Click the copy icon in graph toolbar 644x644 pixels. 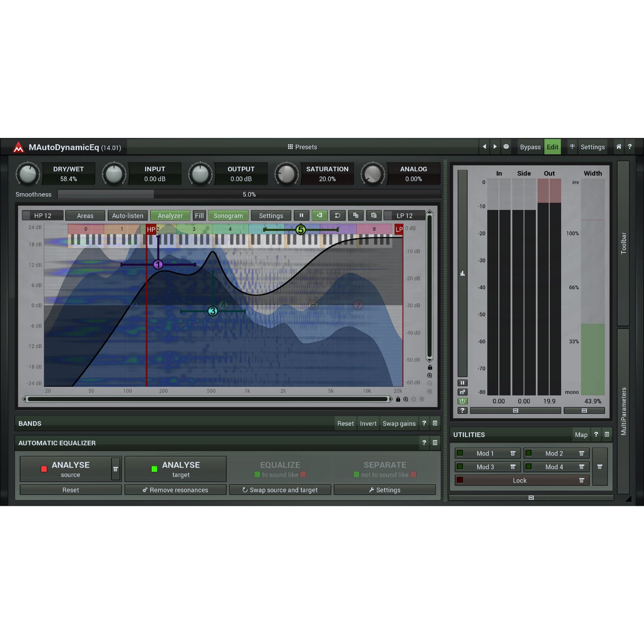click(x=355, y=216)
